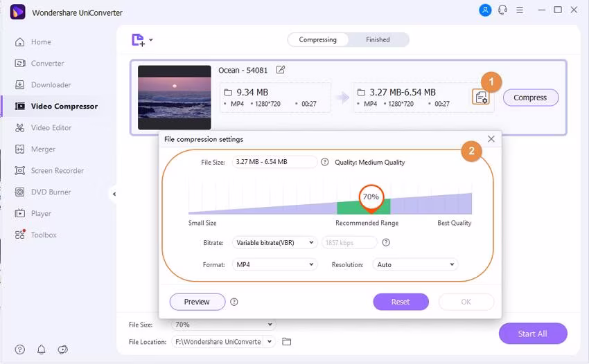Open customer support headset icon
Viewport: 589px width, 364px height.
502,10
